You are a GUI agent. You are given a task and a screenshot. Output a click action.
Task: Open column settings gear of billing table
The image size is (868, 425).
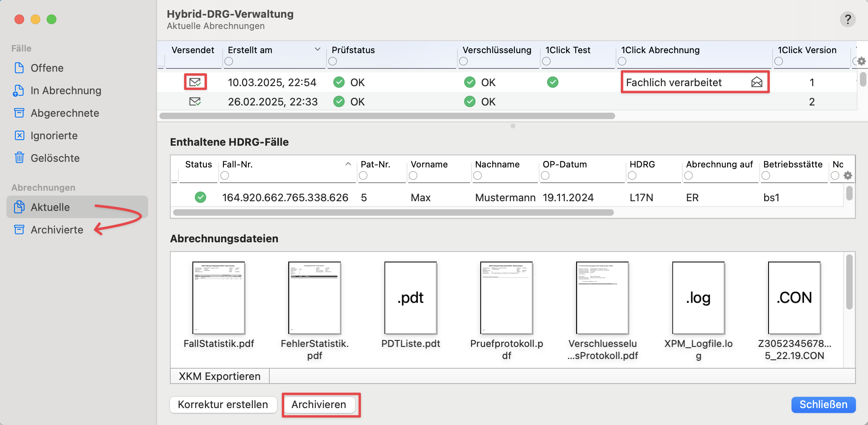pyautogui.click(x=861, y=61)
